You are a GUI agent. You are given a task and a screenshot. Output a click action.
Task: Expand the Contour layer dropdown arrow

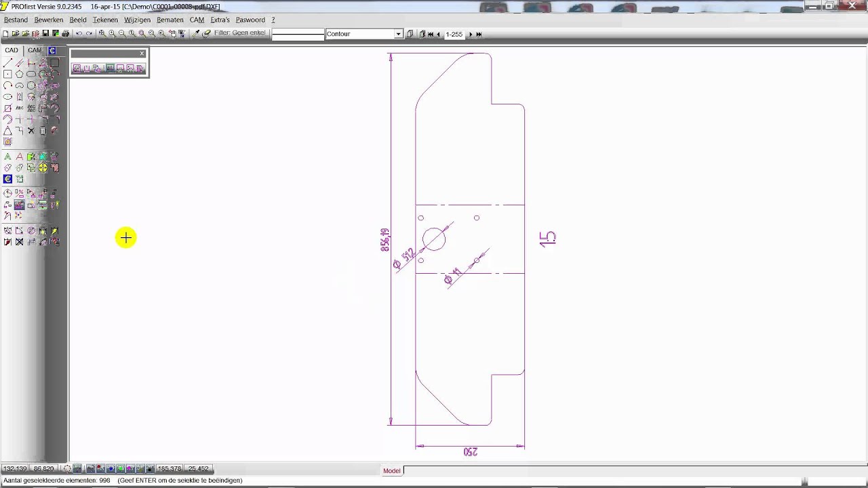point(398,34)
